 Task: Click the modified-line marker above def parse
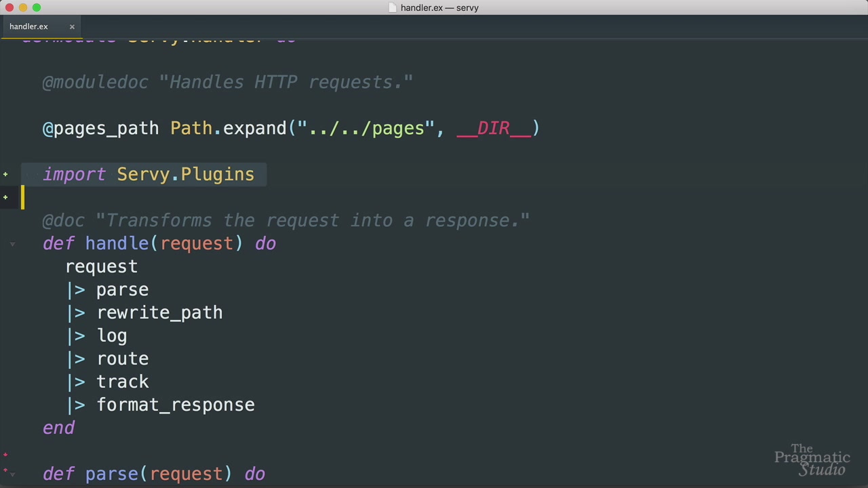[5, 455]
